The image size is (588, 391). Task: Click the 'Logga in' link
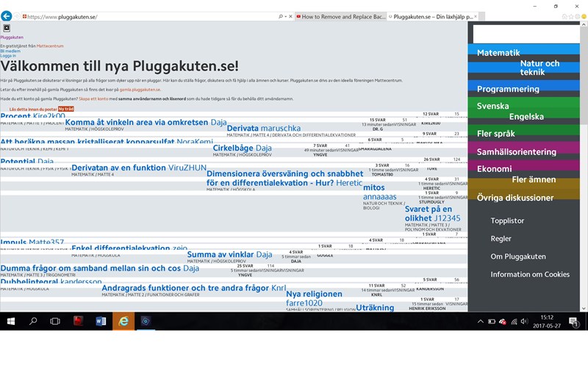pyautogui.click(x=8, y=56)
